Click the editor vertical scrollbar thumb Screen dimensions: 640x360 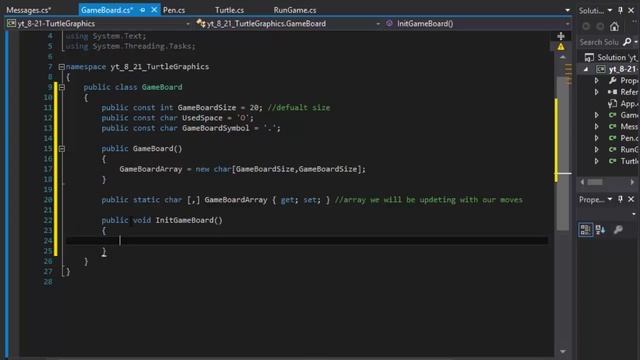[x=563, y=153]
